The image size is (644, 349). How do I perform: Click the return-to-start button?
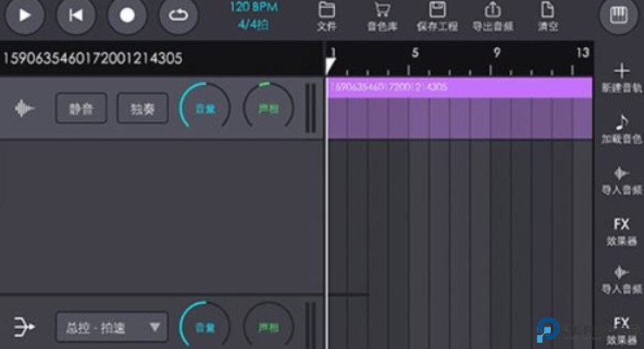77,15
